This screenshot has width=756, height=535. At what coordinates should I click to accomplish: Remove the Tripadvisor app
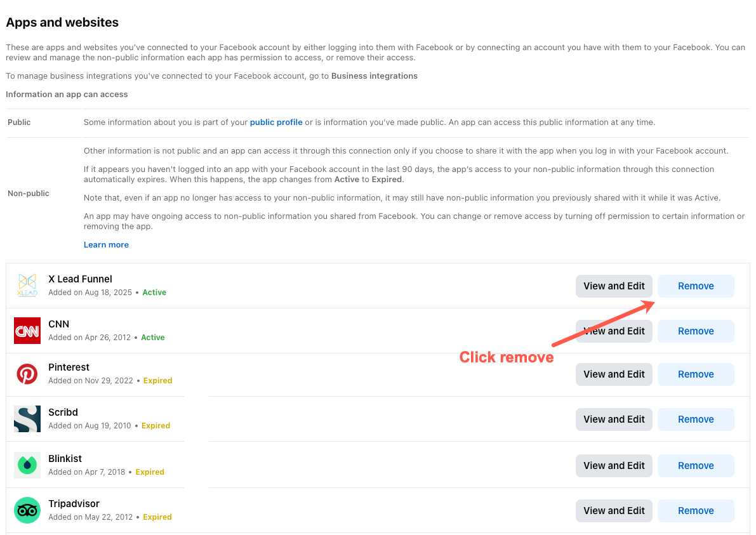696,511
